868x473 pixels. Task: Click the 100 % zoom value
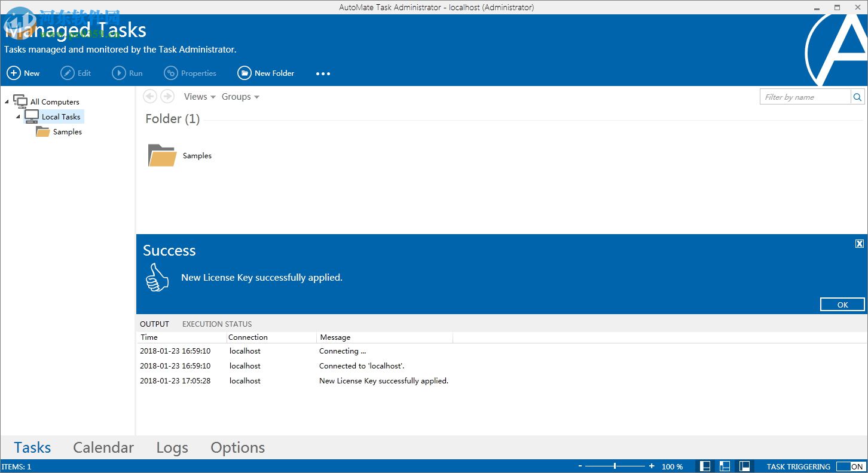point(672,466)
